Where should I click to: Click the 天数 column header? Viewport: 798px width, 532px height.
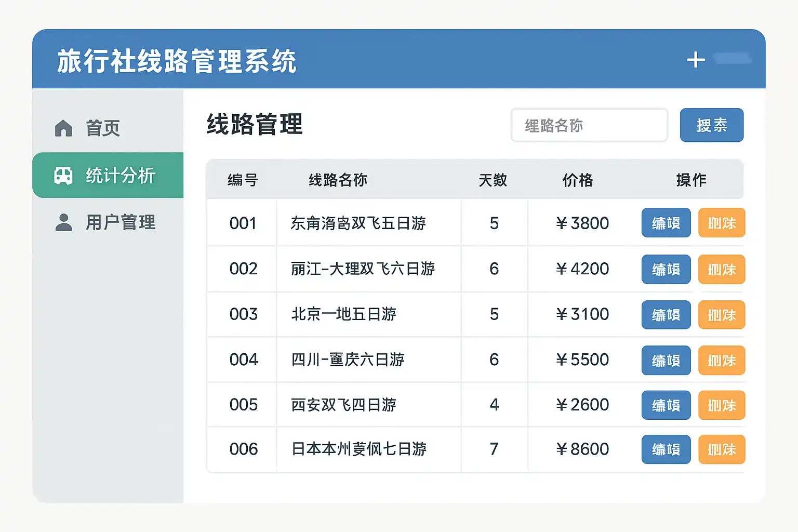[x=493, y=180]
